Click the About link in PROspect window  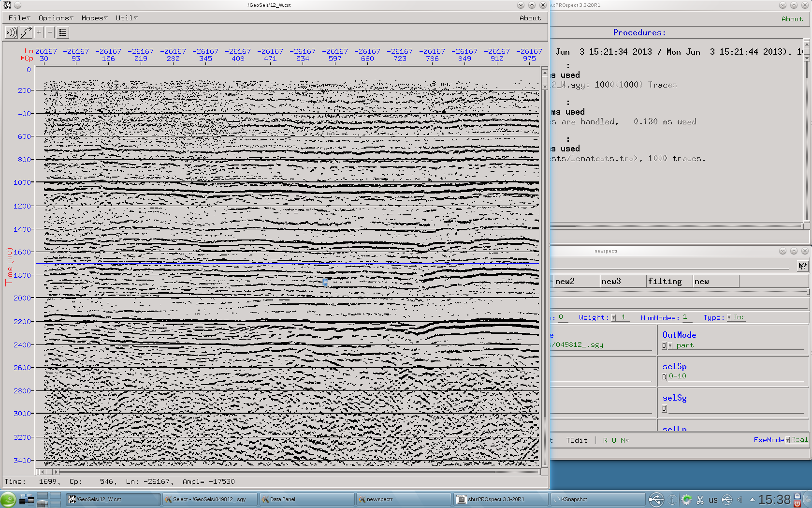tap(792, 19)
